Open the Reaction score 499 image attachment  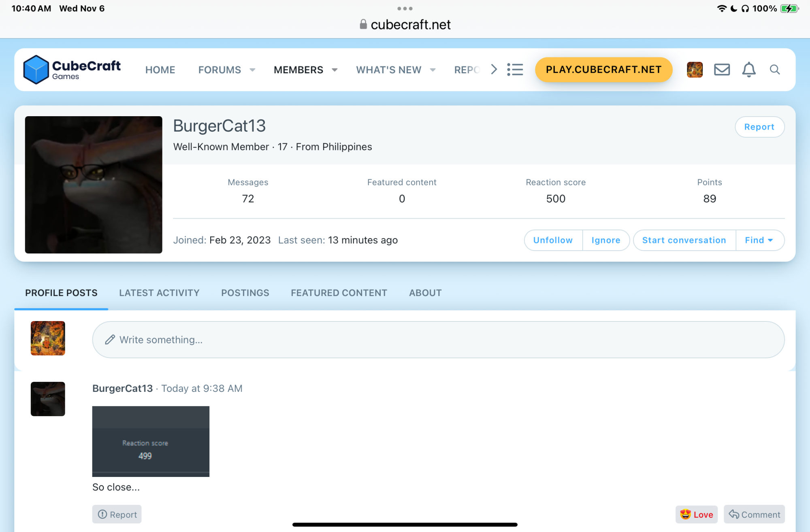click(151, 441)
